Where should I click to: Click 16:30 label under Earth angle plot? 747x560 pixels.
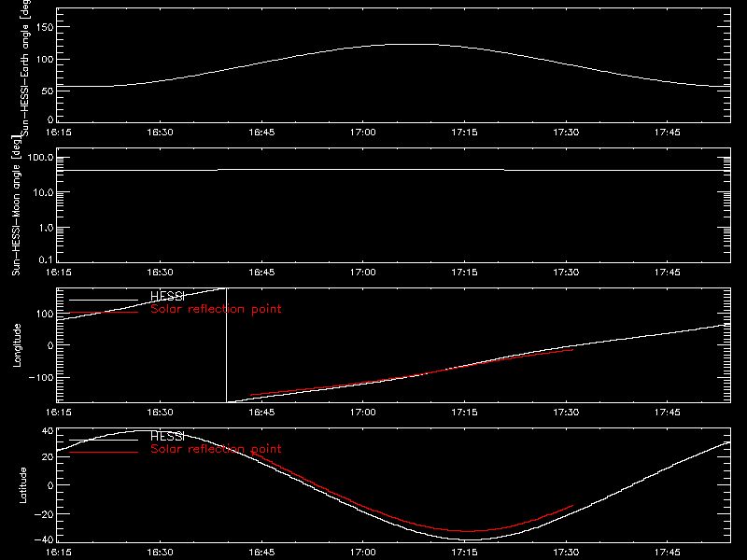pos(160,133)
